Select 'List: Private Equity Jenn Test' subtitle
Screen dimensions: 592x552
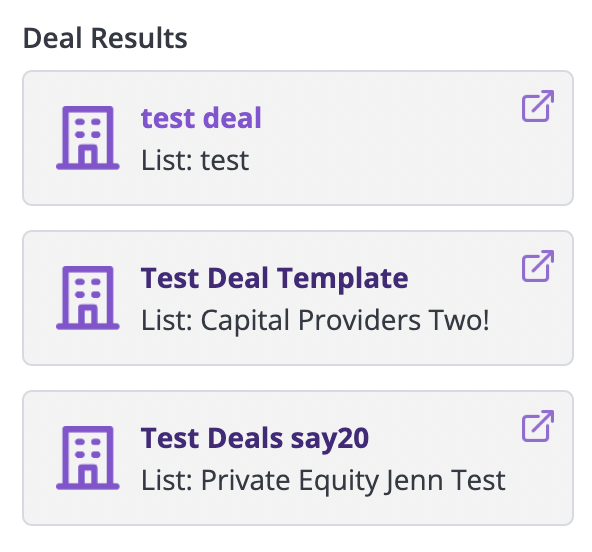[x=323, y=481]
